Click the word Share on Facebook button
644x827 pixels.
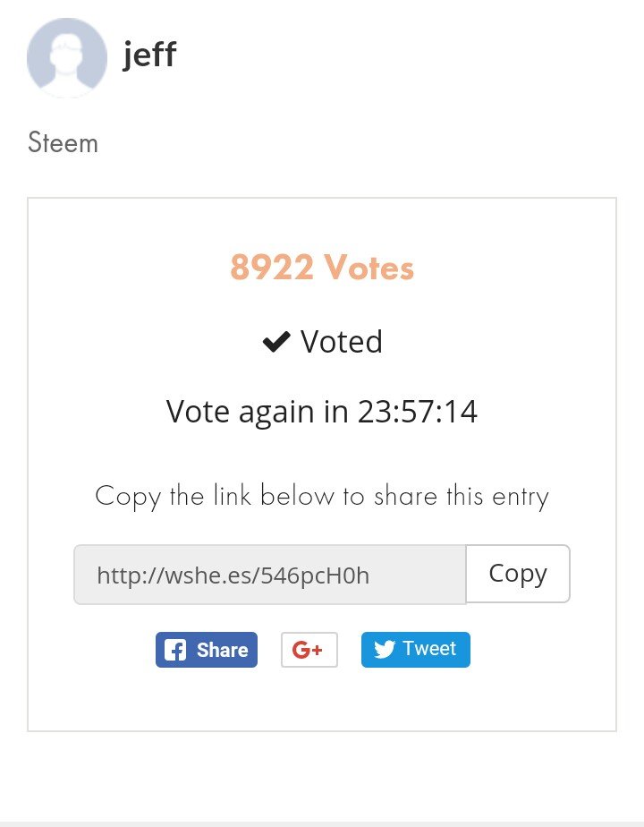(x=223, y=650)
